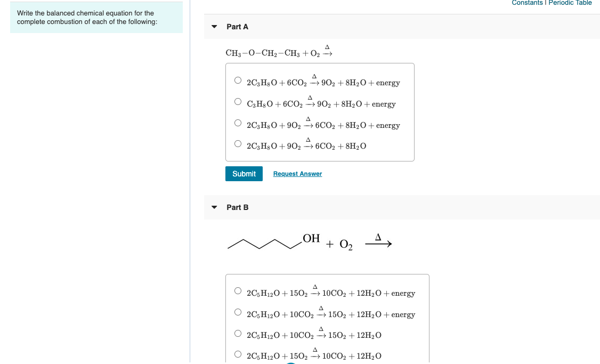This screenshot has width=600, height=364.
Task: Choose 2C3H8O + 9O2 producing energy option
Action: [x=238, y=122]
